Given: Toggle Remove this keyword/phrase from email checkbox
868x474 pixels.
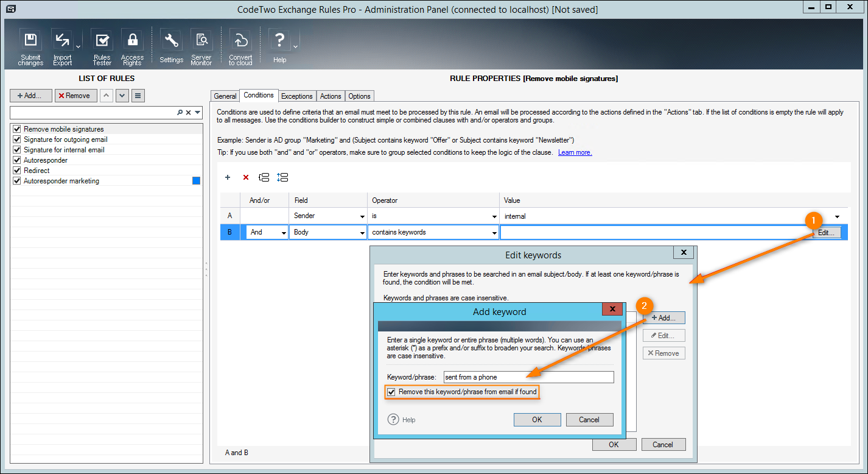Looking at the screenshot, I should [x=392, y=392].
